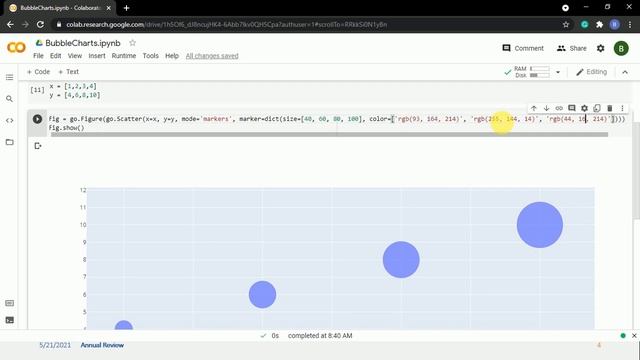Click the bubble at y value 8
This screenshot has width=640, height=360.
point(401,260)
